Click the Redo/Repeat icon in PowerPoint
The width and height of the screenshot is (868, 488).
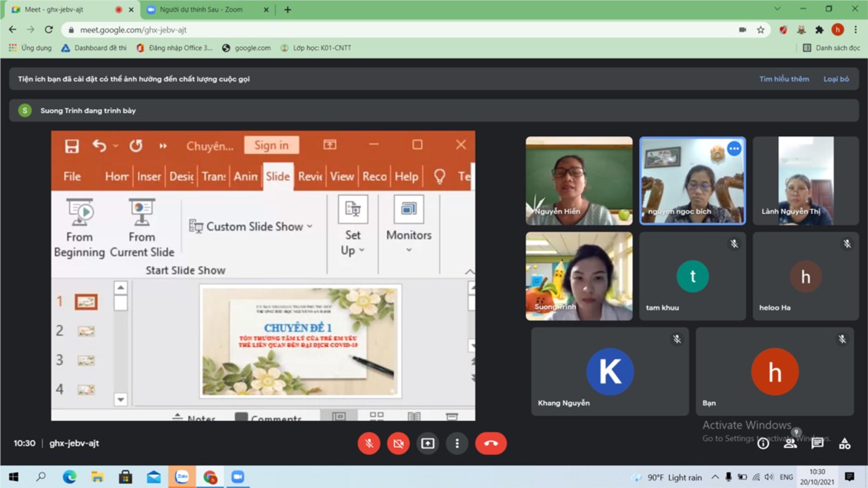136,146
